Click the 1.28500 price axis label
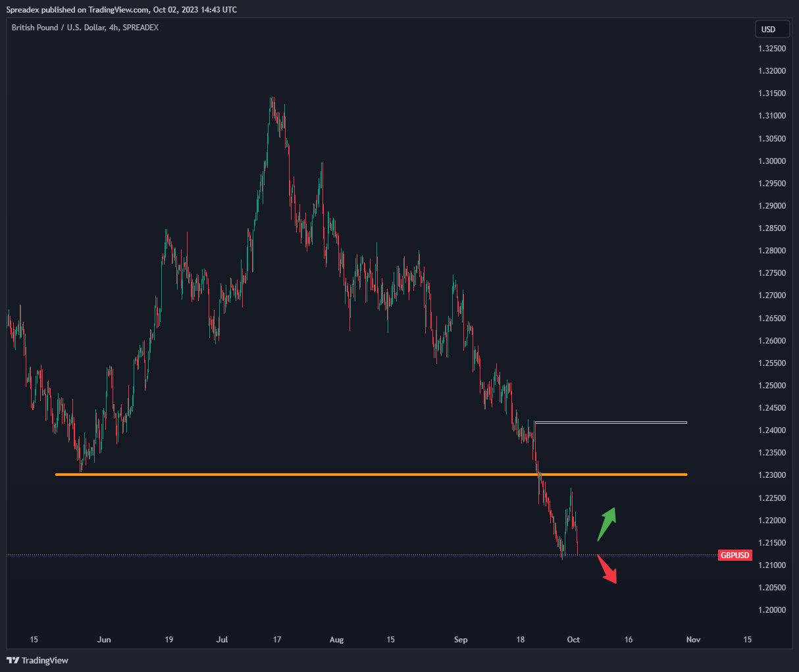Viewport: 799px width, 672px height. [771, 228]
